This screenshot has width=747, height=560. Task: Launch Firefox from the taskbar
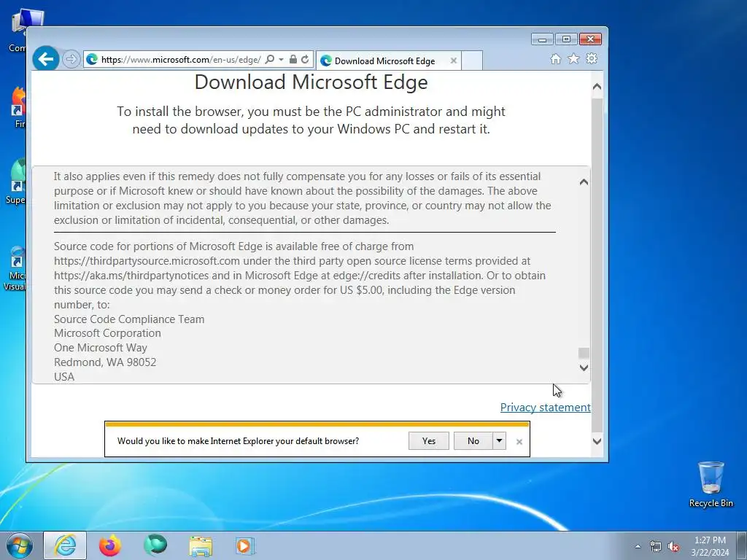(x=110, y=545)
